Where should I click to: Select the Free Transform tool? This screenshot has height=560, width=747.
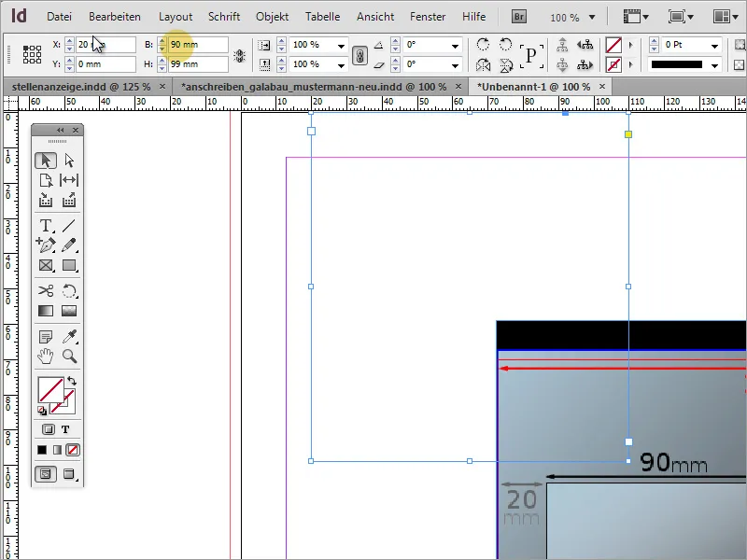[69, 290]
